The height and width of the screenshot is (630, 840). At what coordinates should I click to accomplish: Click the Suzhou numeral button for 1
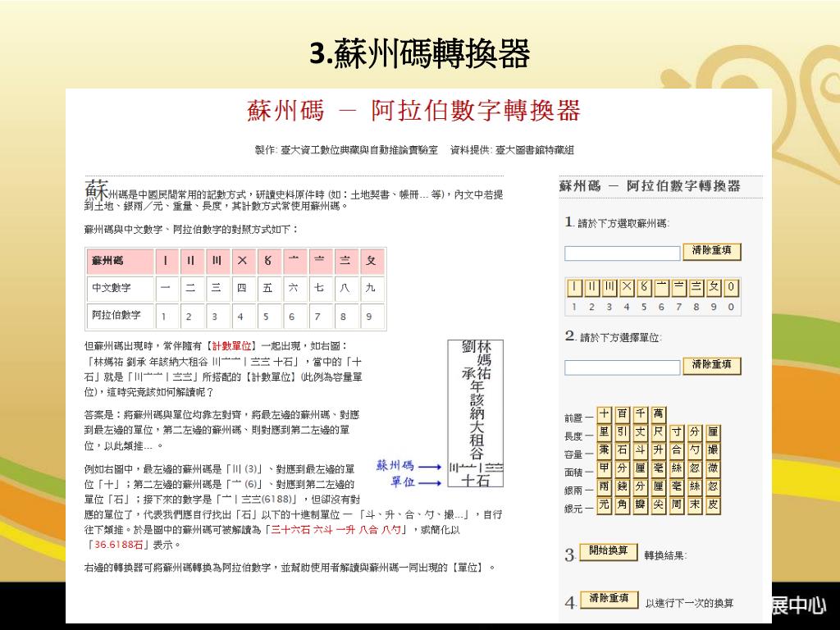coord(573,288)
